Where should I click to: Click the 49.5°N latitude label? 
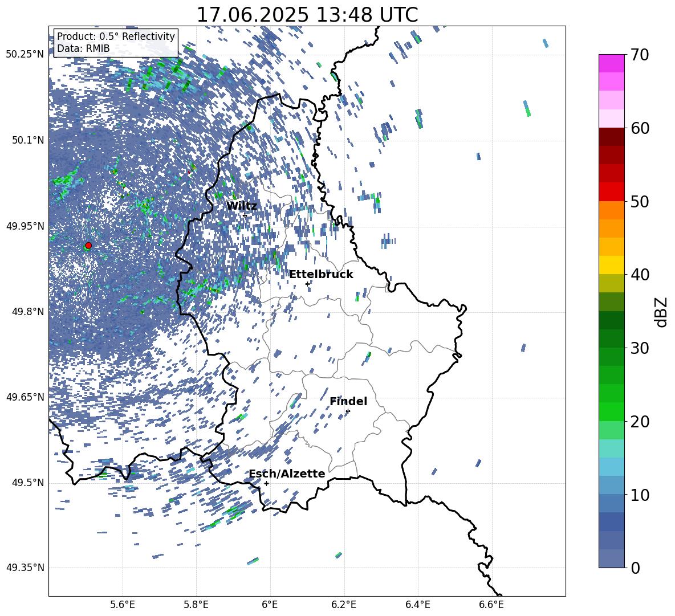click(27, 483)
